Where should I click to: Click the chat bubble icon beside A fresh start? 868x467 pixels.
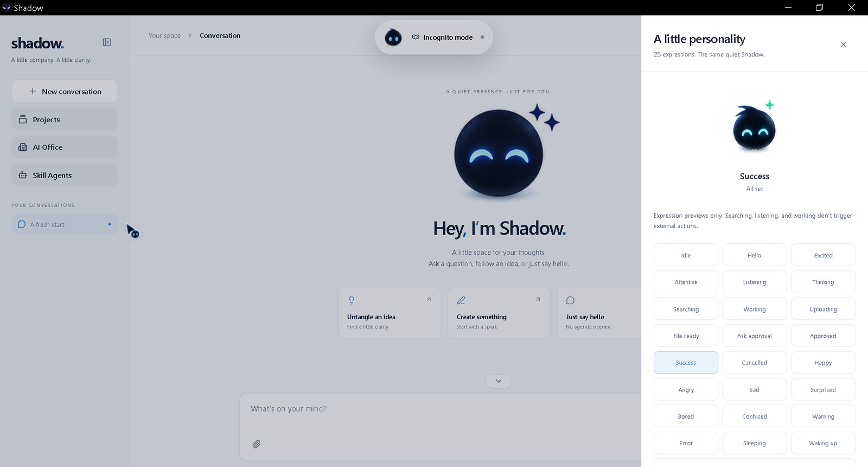[x=22, y=224]
